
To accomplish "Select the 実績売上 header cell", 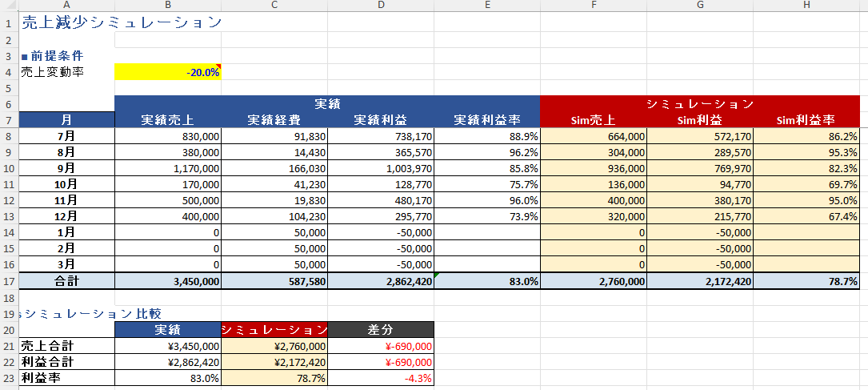I will click(168, 119).
